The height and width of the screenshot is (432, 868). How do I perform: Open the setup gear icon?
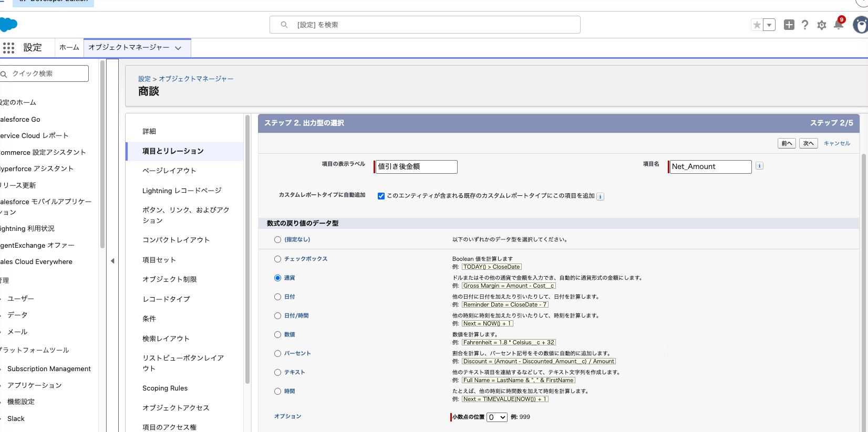coord(822,25)
